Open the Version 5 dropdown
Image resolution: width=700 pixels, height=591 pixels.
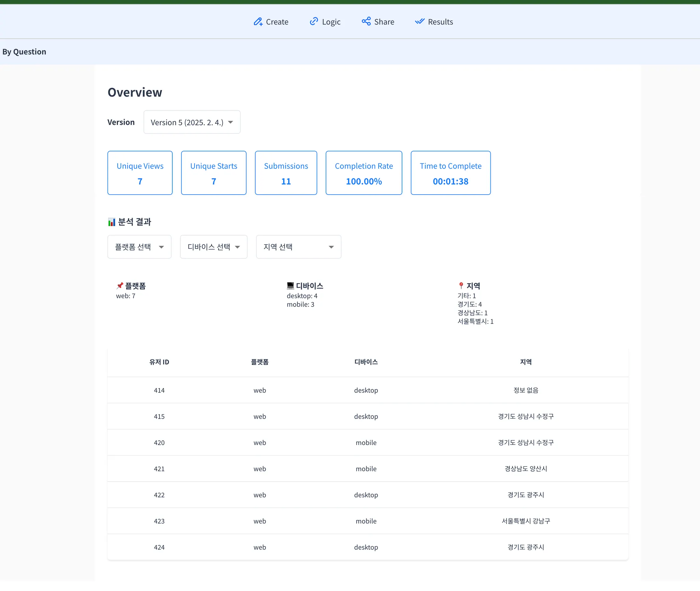pos(192,122)
